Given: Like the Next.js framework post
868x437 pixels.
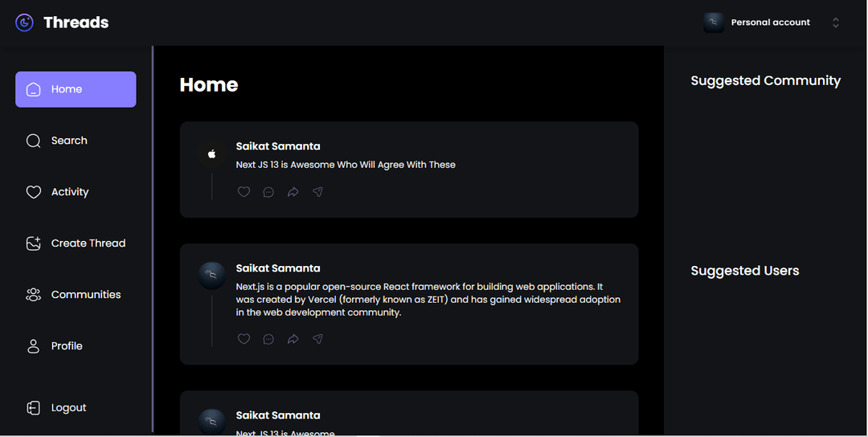Looking at the screenshot, I should tap(244, 339).
